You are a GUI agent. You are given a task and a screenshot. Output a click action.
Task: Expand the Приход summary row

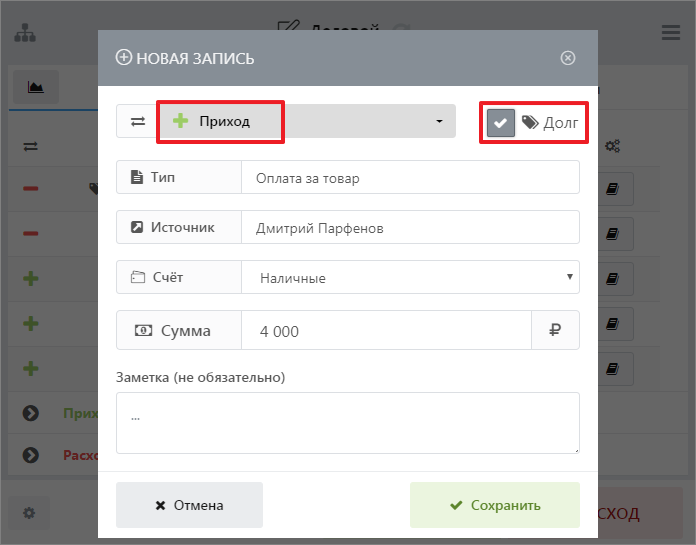[x=30, y=412]
